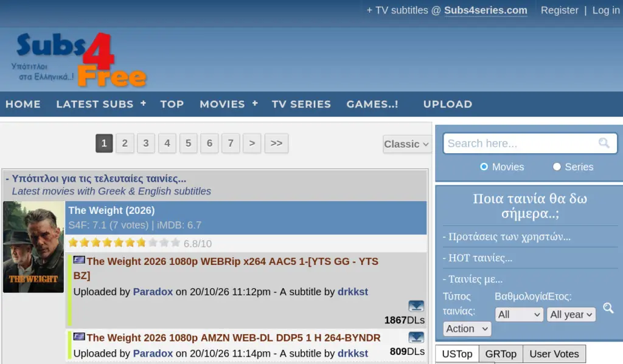
Task: Open drkkst profile on YTS WEBRip entry
Action: point(353,292)
